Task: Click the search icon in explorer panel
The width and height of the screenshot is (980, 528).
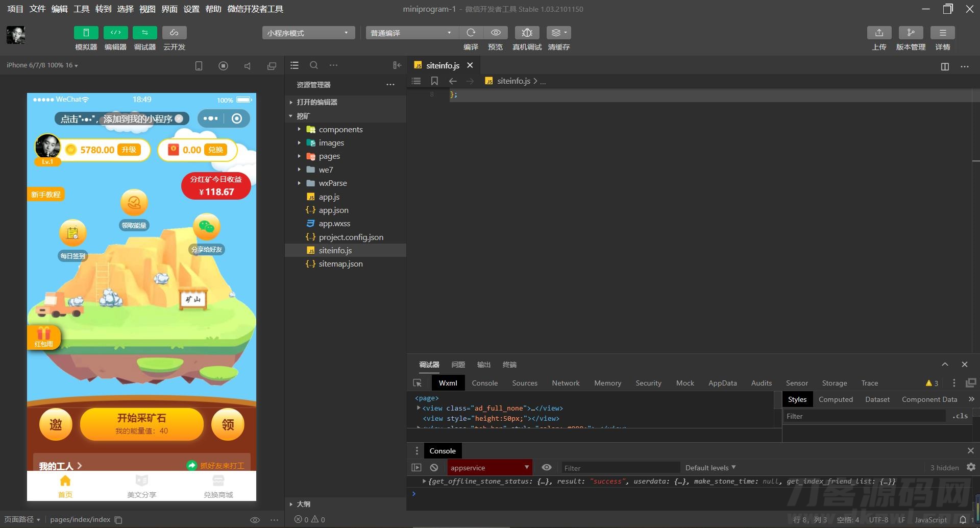Action: 314,65
